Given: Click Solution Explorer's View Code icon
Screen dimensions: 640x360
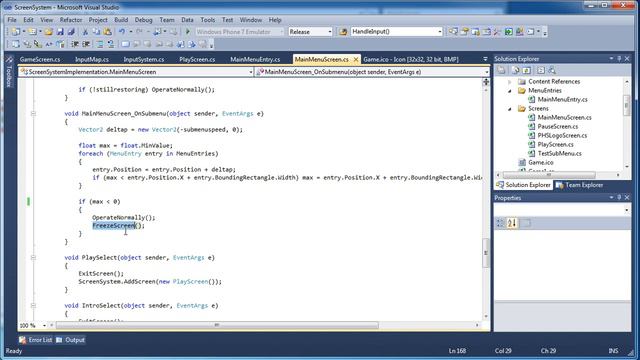Looking at the screenshot, I should [x=541, y=71].
